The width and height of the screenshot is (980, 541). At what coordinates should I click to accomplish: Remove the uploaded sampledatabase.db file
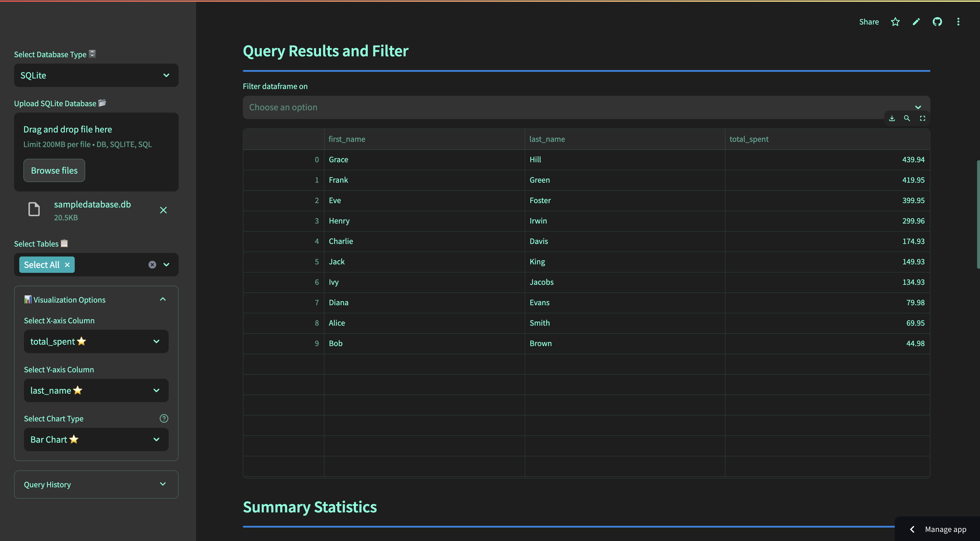(x=163, y=210)
